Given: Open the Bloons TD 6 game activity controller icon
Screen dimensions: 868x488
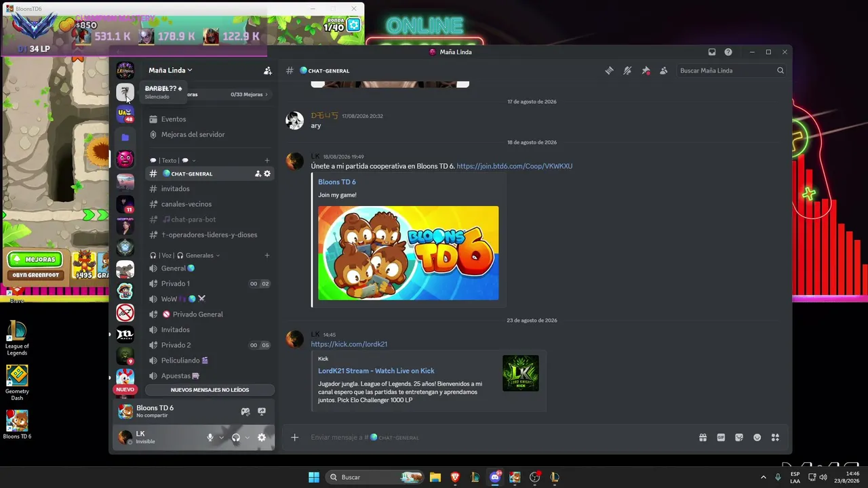Looking at the screenshot, I should 245,411.
